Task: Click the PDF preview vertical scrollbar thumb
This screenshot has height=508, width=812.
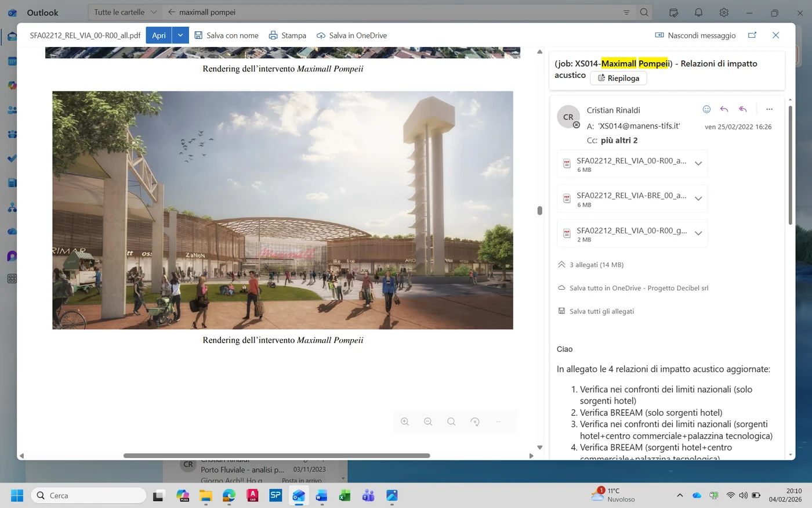Action: coord(539,210)
